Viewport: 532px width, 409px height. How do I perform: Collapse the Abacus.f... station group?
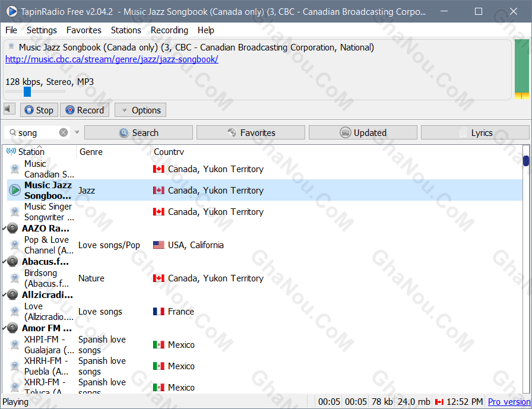click(x=4, y=261)
